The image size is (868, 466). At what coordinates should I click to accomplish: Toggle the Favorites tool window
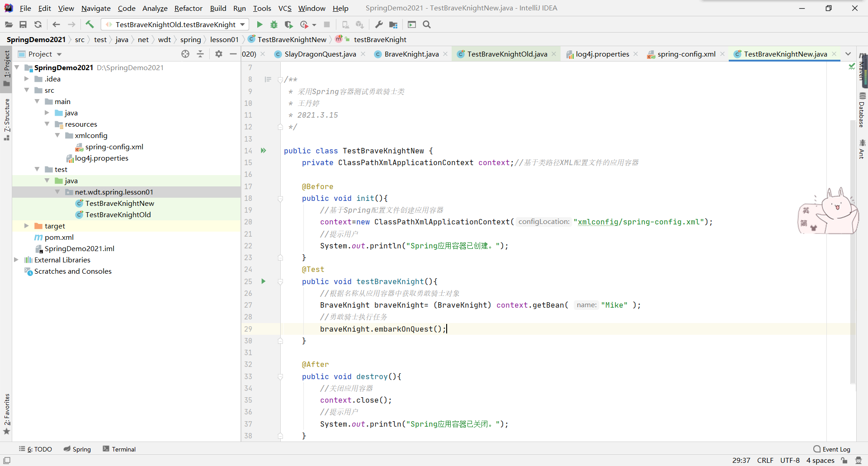pos(6,414)
